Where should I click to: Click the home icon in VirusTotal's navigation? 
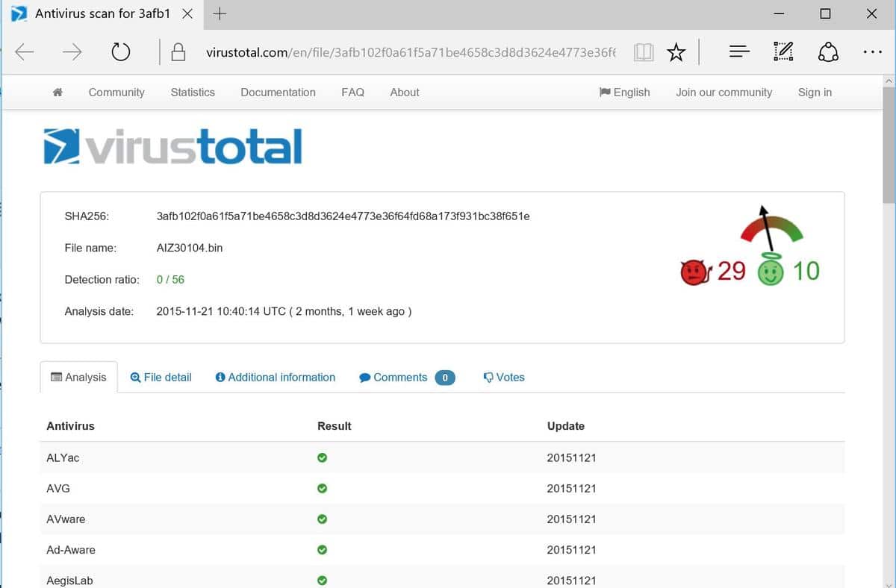click(58, 92)
